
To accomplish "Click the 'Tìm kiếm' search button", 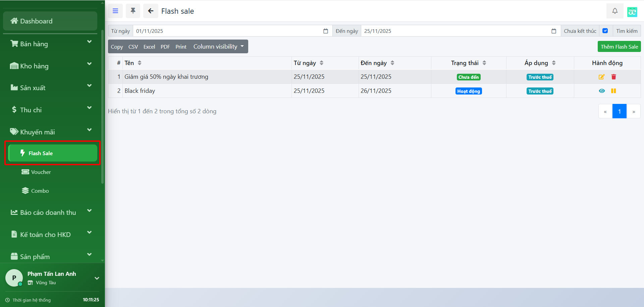I will [627, 31].
